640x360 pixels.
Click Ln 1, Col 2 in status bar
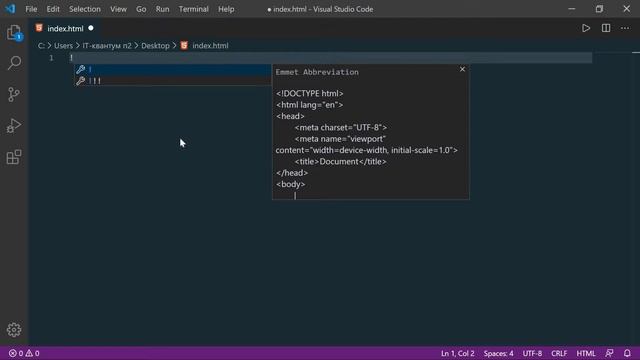[x=458, y=353]
